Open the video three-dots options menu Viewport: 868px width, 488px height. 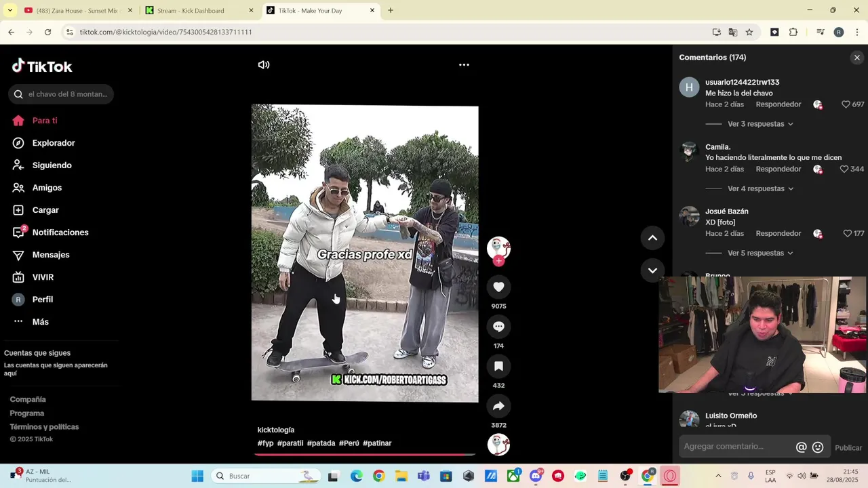click(464, 65)
